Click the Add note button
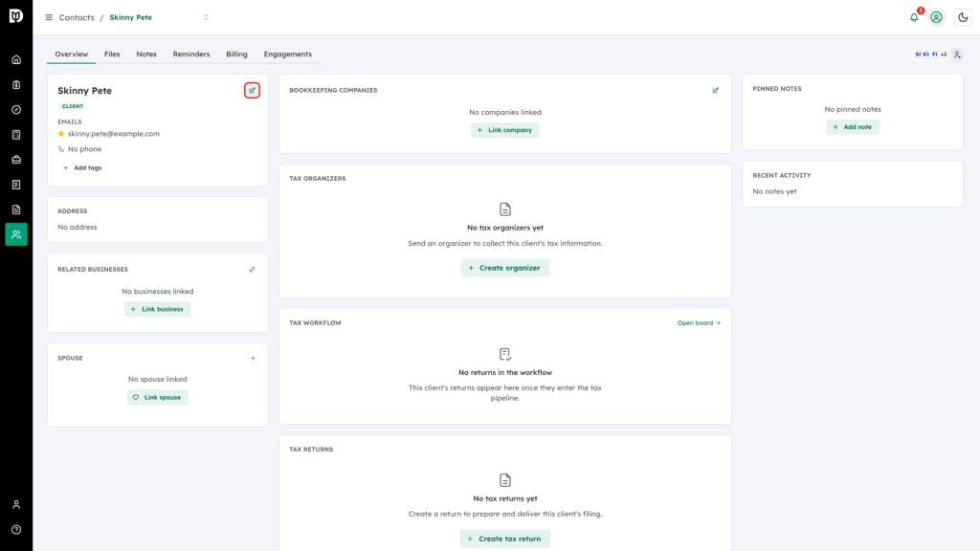This screenshot has width=980, height=551. tap(853, 127)
